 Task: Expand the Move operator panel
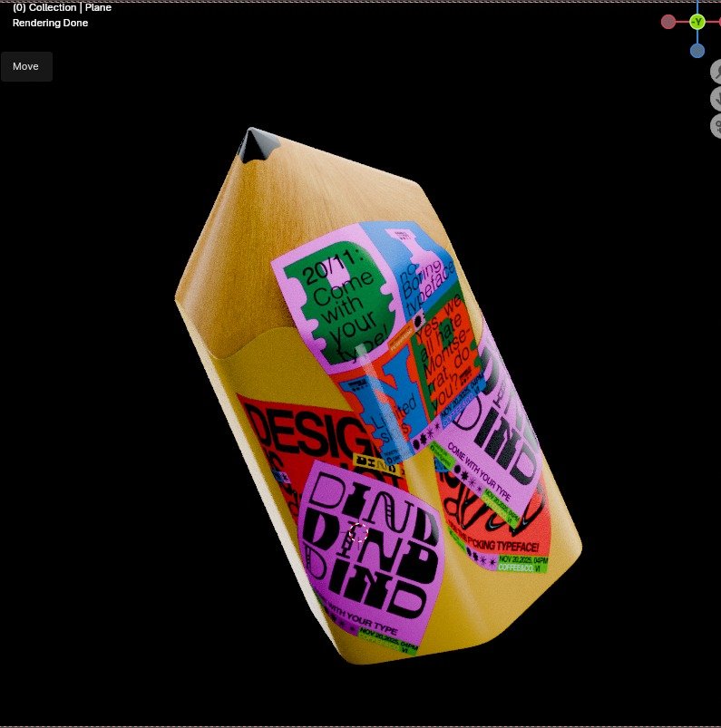[x=26, y=66]
